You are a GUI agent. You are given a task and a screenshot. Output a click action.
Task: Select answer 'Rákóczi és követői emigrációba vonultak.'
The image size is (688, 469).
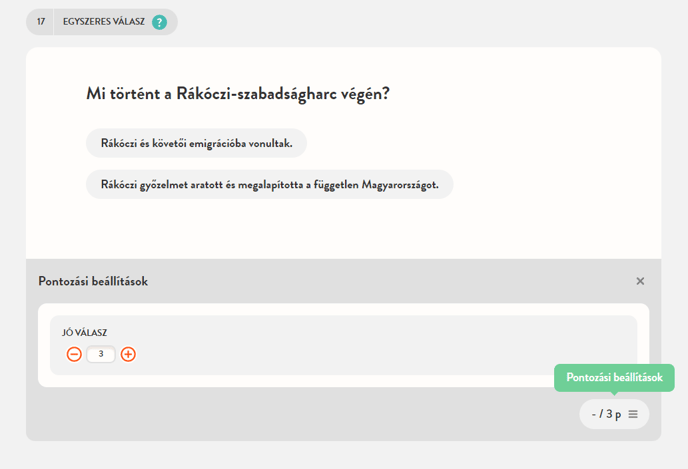click(x=196, y=143)
